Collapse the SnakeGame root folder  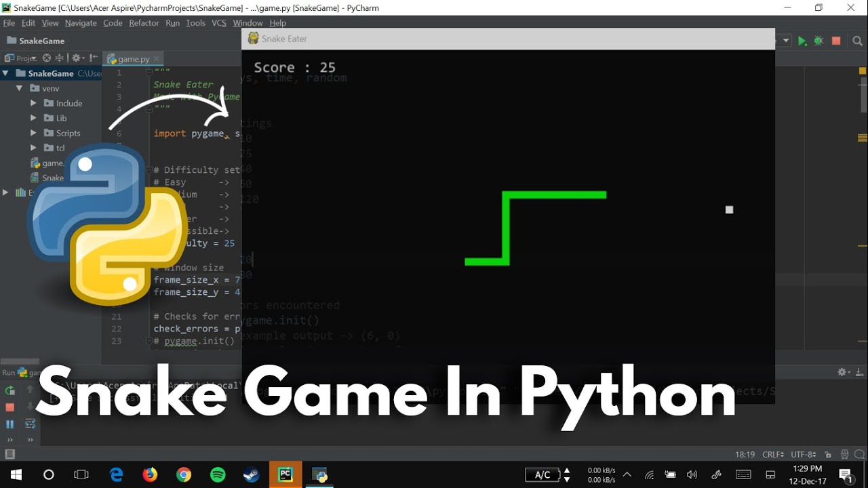[5, 73]
